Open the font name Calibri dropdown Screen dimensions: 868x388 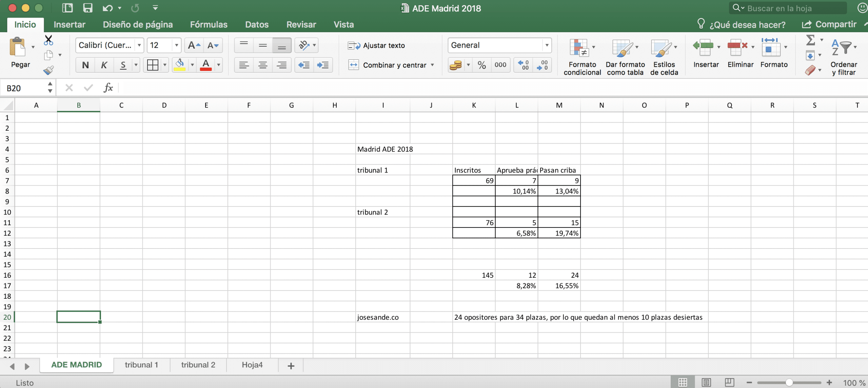coord(139,45)
